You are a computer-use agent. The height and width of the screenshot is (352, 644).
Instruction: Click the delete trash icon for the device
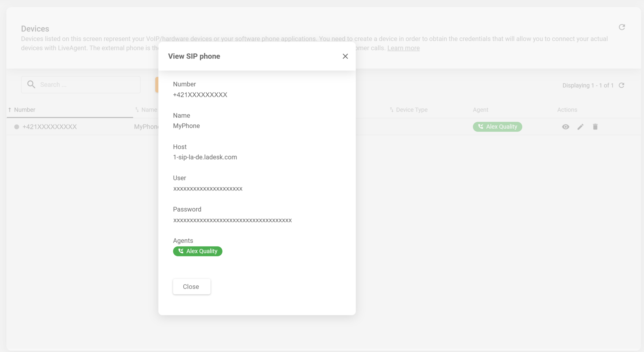[595, 127]
